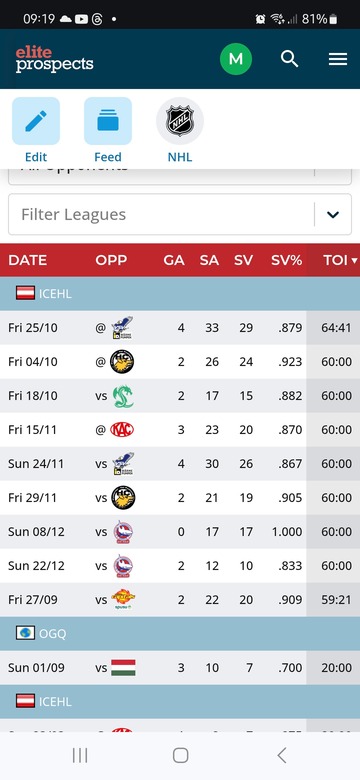The width and height of the screenshot is (360, 780).
Task: Open the Feed shortcut icon
Action: click(x=108, y=121)
